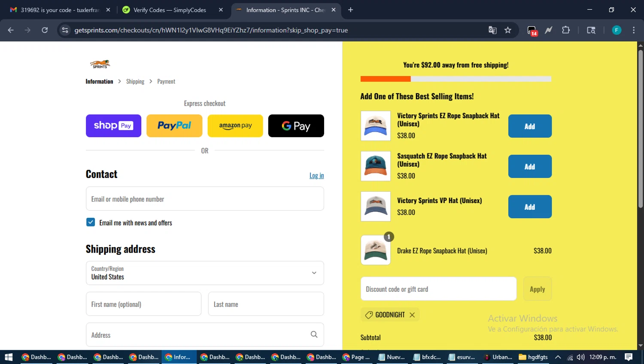Add Victory Sprints VP Hat

[530, 207]
